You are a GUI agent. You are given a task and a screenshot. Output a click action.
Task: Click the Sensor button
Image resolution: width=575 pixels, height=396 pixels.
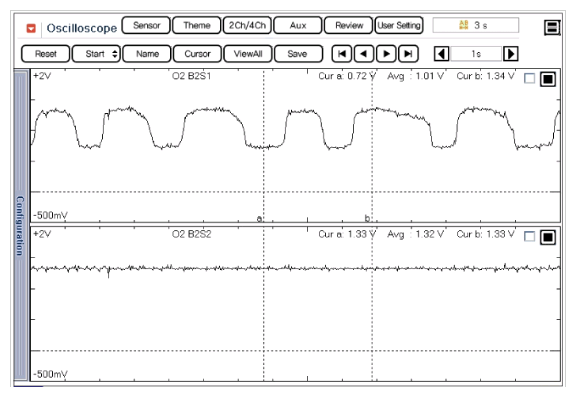pos(146,25)
